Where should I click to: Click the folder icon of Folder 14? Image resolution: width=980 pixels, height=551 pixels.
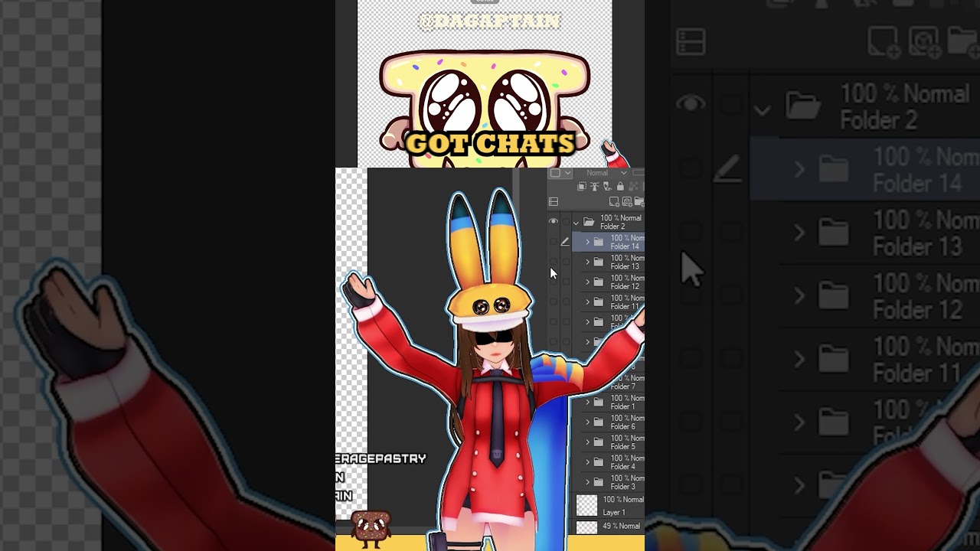click(x=599, y=242)
